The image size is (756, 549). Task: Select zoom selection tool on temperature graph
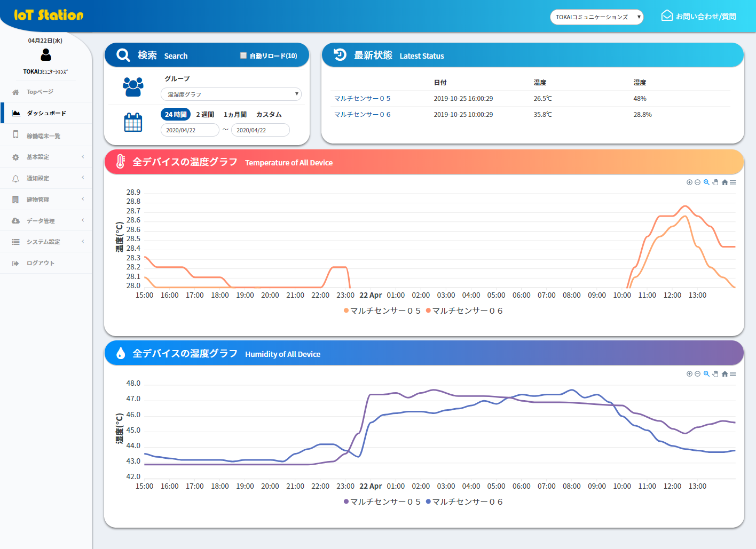706,182
